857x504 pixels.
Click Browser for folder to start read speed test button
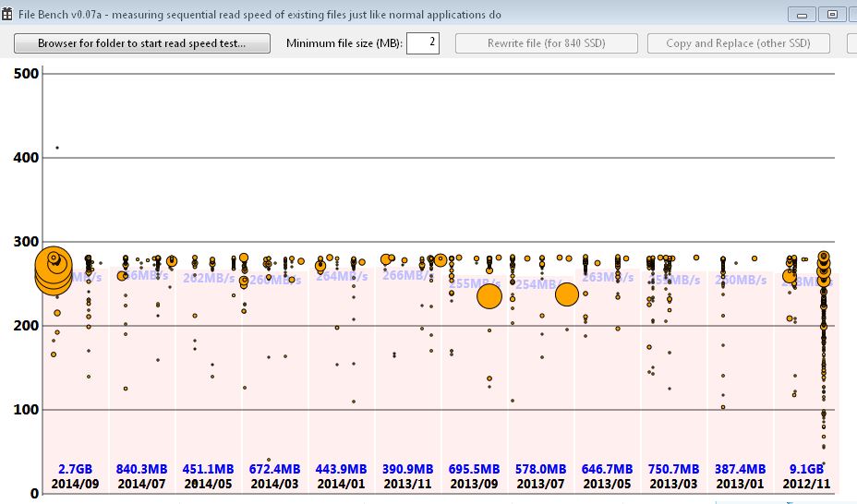(142, 43)
